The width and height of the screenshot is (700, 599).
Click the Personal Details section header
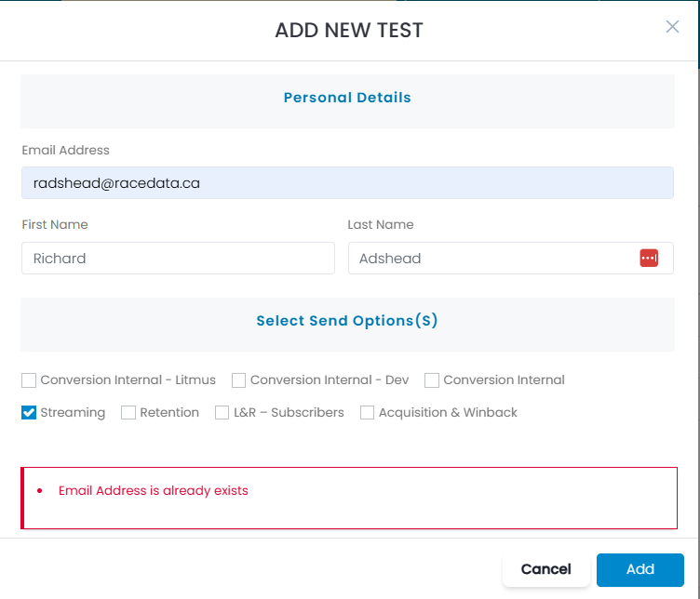point(347,98)
